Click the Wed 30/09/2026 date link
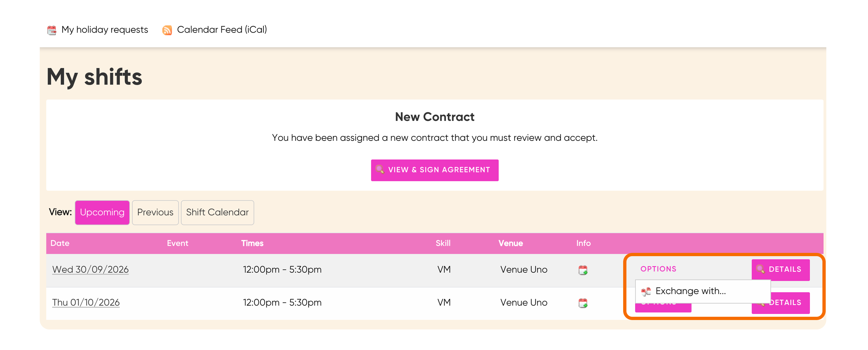 90,270
